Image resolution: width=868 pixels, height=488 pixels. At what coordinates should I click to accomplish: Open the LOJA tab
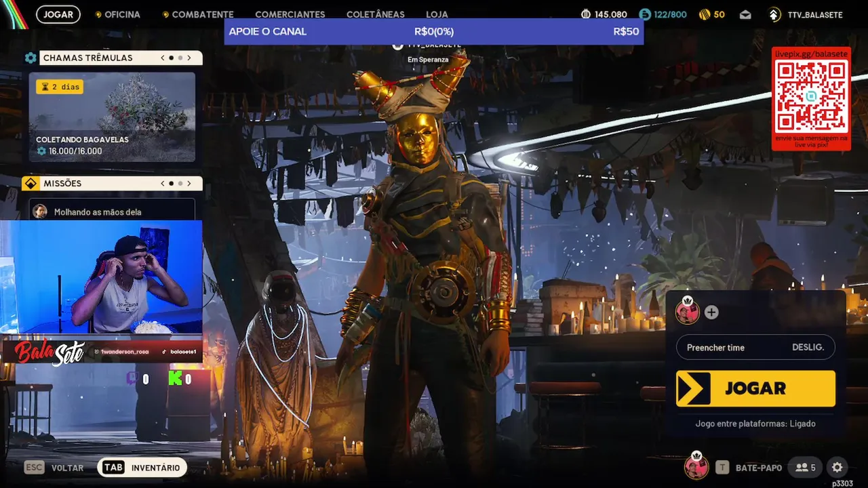437,14
